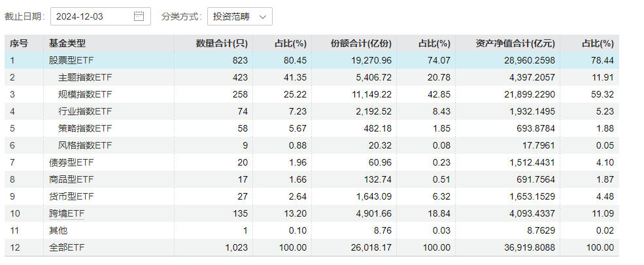Viewport: 644px width, 265px height.
Task: Select the 股票型ETF row
Action: [x=71, y=61]
